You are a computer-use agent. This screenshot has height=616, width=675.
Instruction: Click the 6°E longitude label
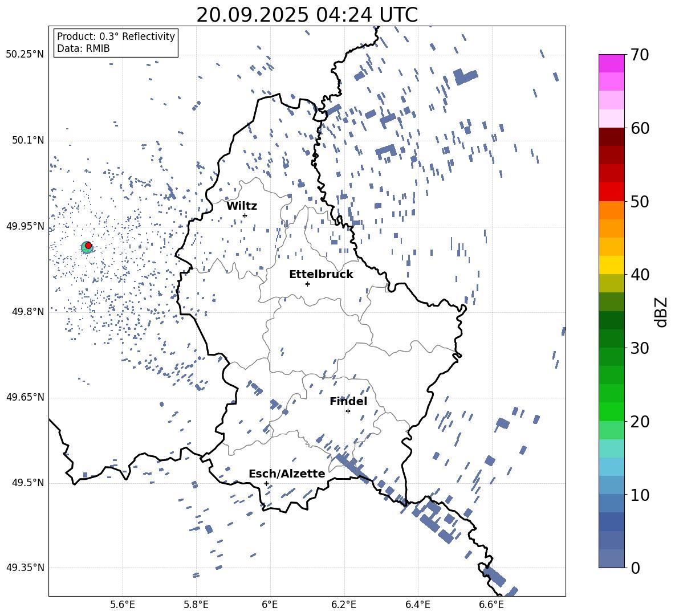[x=270, y=605]
